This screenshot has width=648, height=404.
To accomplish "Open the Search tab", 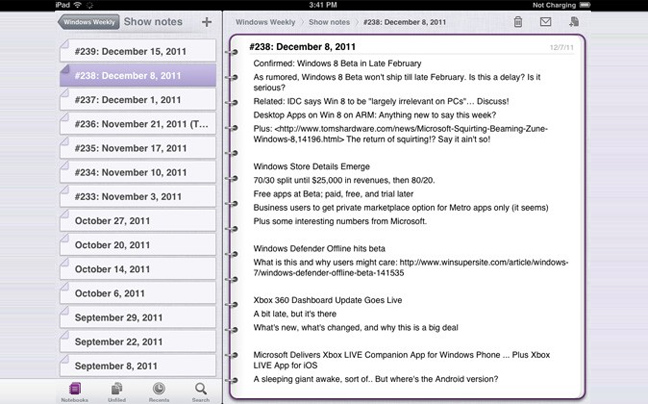I will (201, 392).
